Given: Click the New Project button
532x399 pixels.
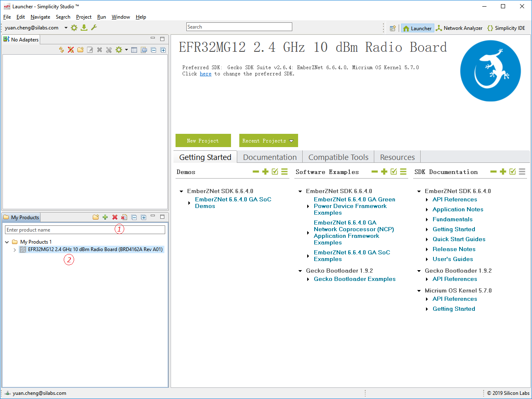Looking at the screenshot, I should (203, 140).
